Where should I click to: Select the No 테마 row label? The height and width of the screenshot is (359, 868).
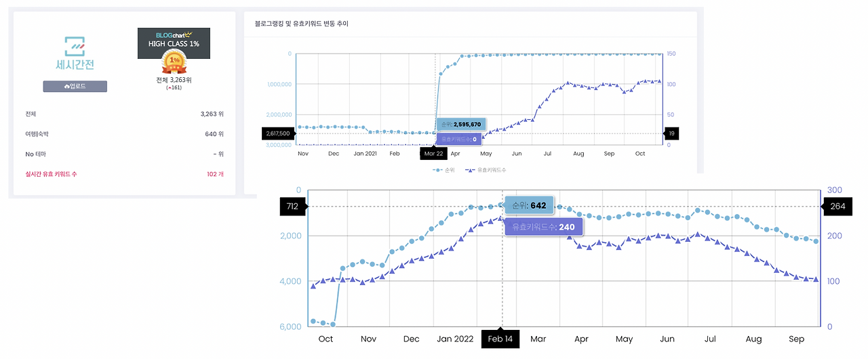[x=35, y=154]
